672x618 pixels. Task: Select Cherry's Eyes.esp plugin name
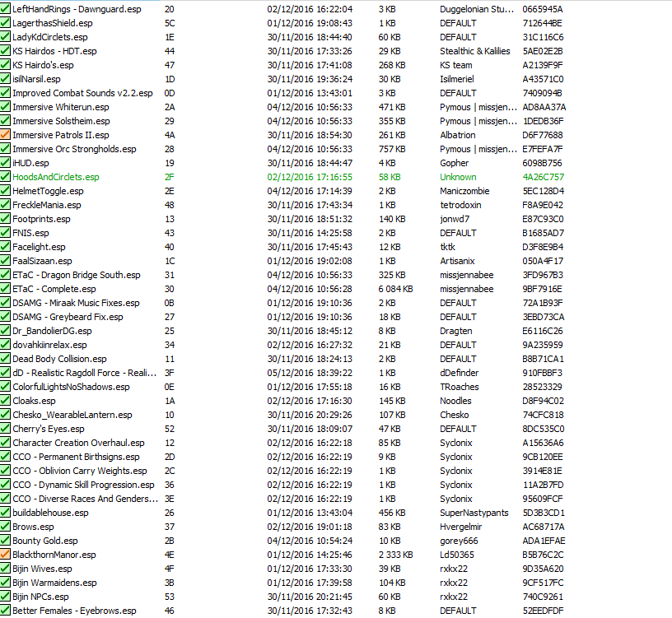click(49, 429)
